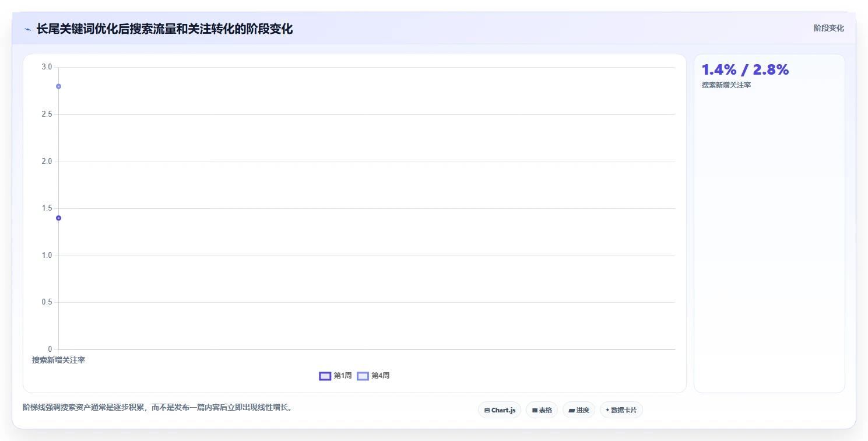Click the x-axis label 搜索新增关注率 below the chart
The width and height of the screenshot is (868, 441).
point(58,360)
